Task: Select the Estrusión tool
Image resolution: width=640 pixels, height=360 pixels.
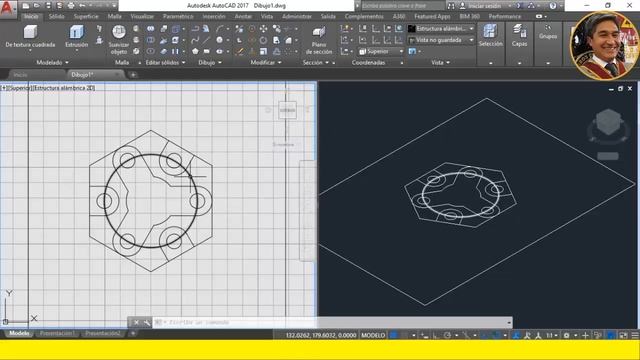Action: pyautogui.click(x=76, y=36)
